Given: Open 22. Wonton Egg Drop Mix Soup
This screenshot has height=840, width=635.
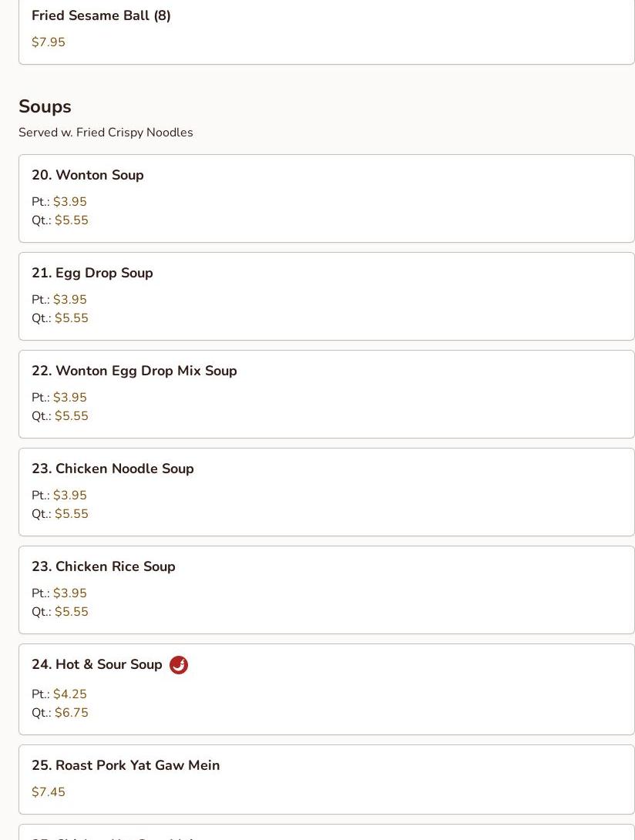Looking at the screenshot, I should (x=326, y=395).
